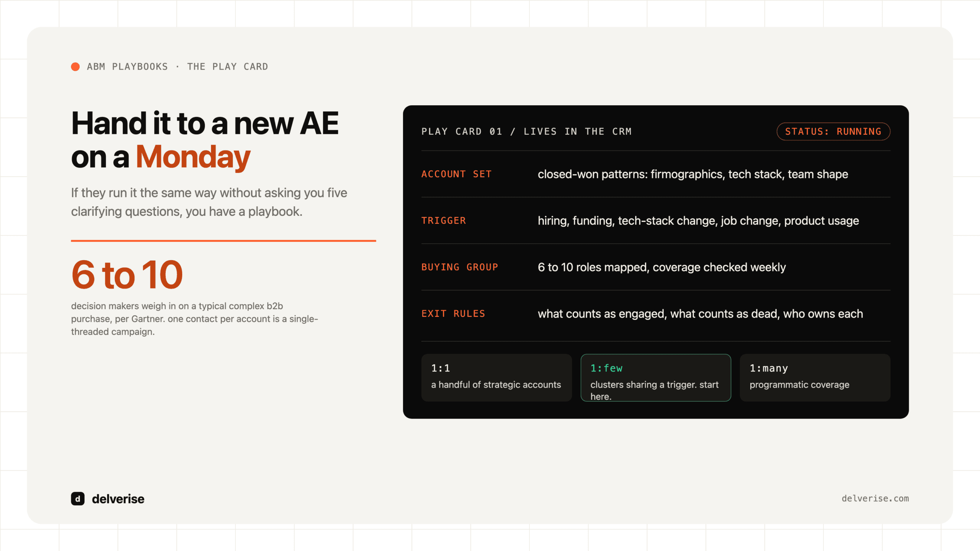Click the delverise logo icon

pyautogui.click(x=78, y=499)
